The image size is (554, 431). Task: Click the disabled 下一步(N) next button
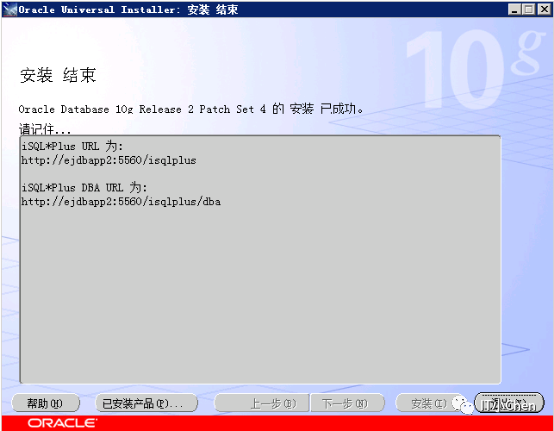tap(347, 403)
